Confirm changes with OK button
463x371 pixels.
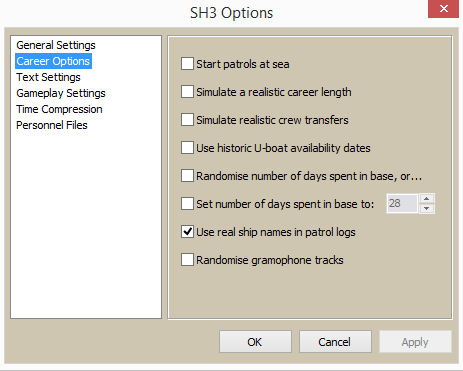[x=255, y=342]
